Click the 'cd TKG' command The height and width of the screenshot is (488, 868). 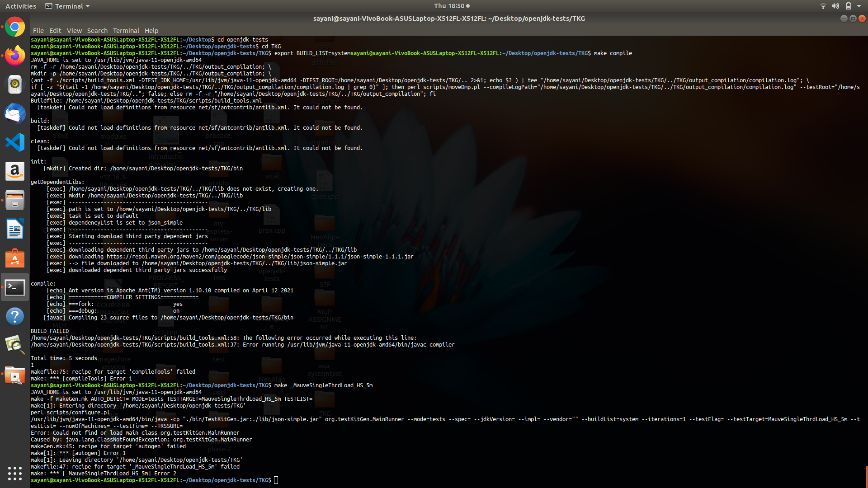[x=271, y=47]
